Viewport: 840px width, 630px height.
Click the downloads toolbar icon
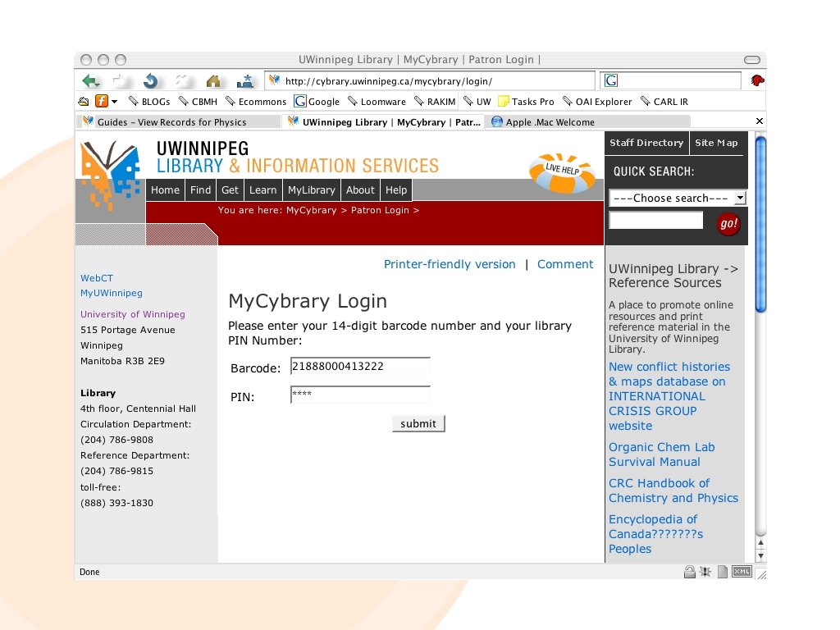pyautogui.click(x=245, y=81)
